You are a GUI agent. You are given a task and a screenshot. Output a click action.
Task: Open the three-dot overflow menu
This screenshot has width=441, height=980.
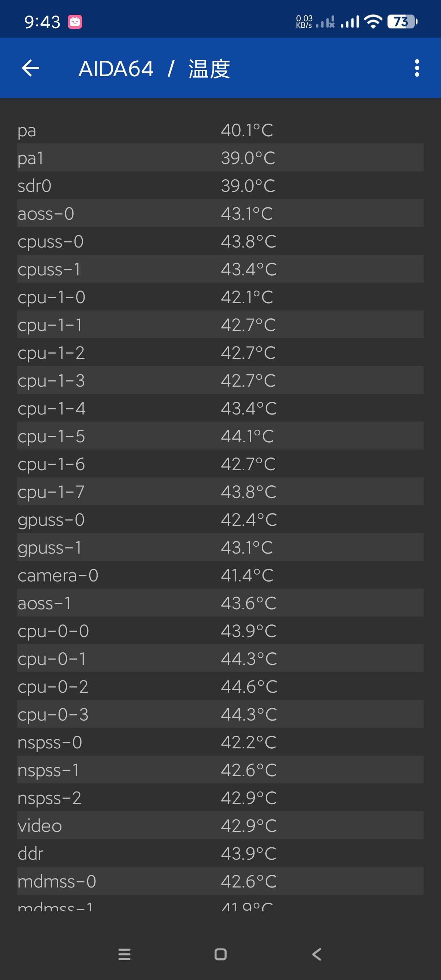pos(417,69)
